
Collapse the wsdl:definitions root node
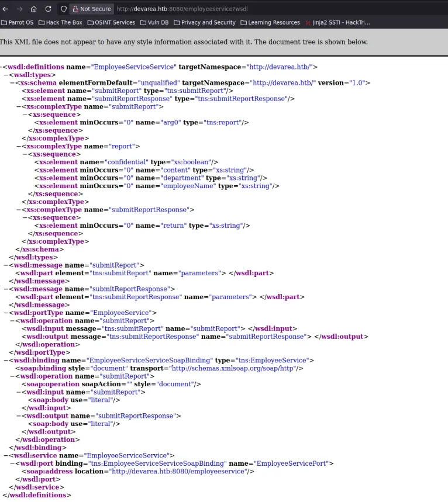(1, 67)
